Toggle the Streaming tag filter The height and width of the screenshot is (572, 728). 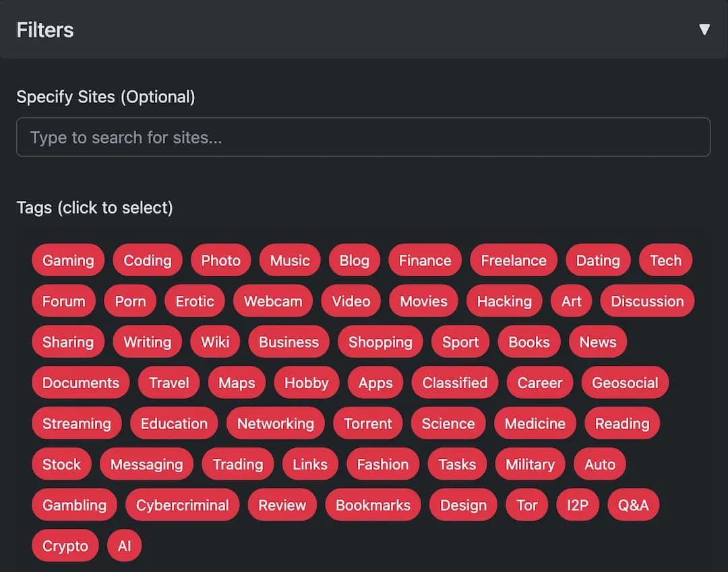[76, 424]
